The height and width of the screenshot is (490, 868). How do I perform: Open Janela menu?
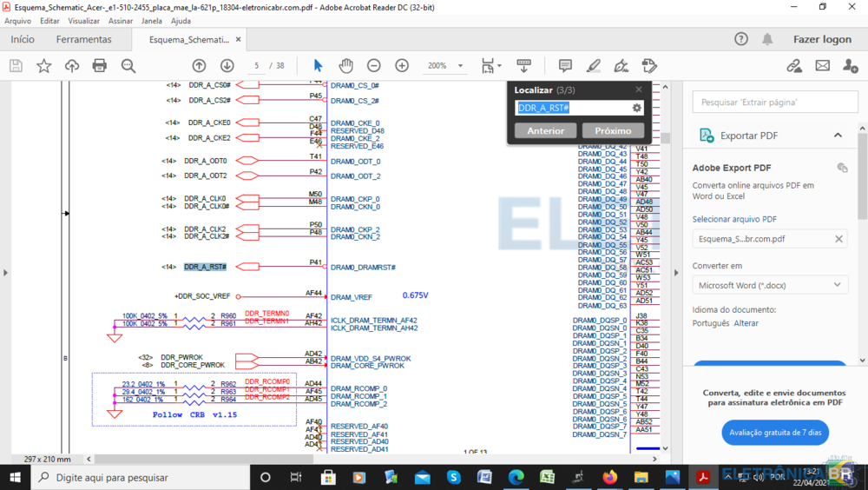[152, 21]
